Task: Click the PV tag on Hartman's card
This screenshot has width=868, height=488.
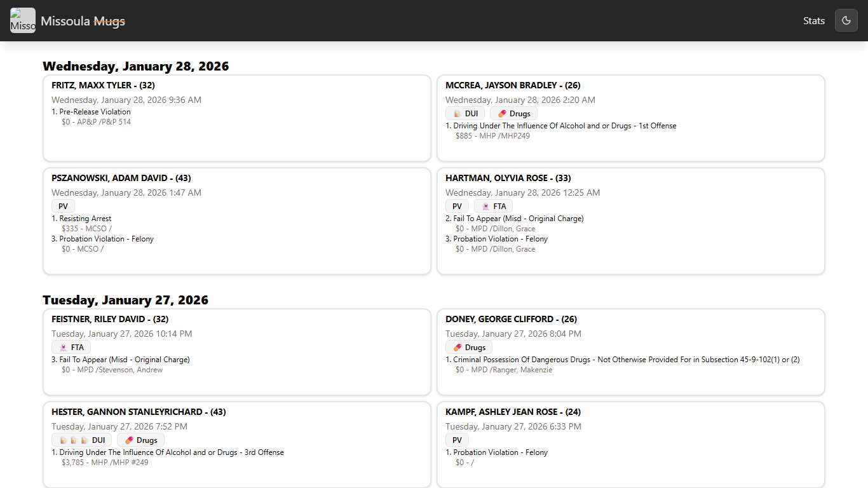Action: [x=457, y=207]
